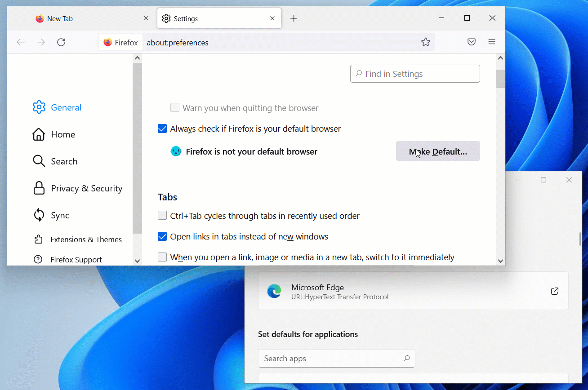
Task: Bookmark this page with the star icon
Action: click(x=425, y=42)
